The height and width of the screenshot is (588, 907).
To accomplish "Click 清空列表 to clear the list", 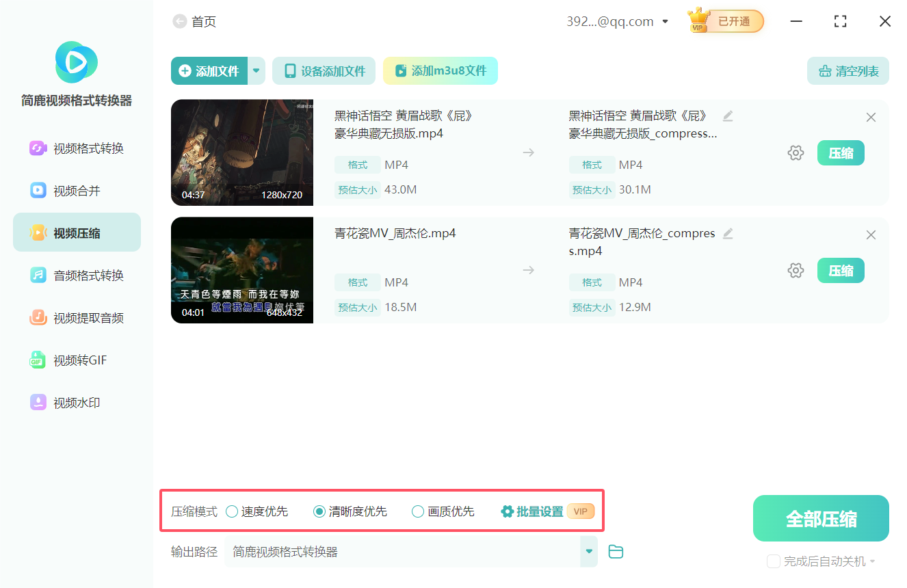I will [847, 70].
